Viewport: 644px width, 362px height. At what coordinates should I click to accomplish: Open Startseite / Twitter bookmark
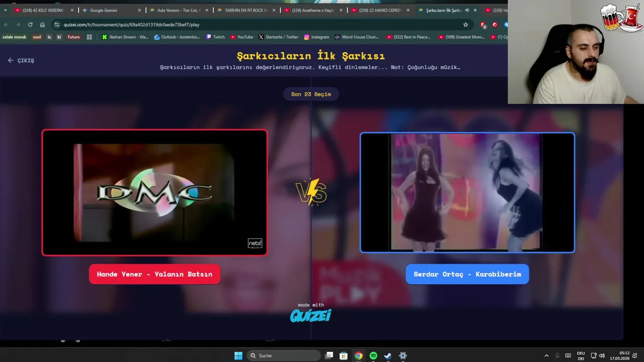[x=278, y=37]
